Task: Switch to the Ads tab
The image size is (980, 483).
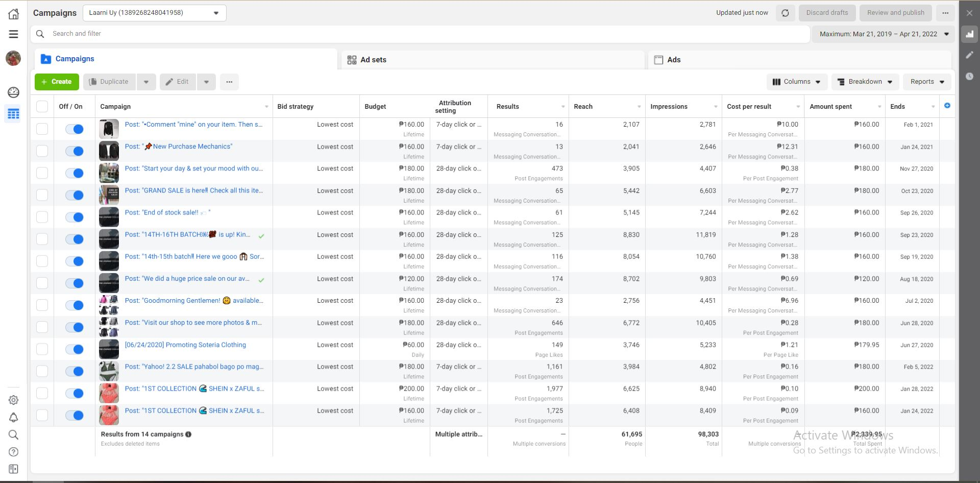Action: coord(800,60)
